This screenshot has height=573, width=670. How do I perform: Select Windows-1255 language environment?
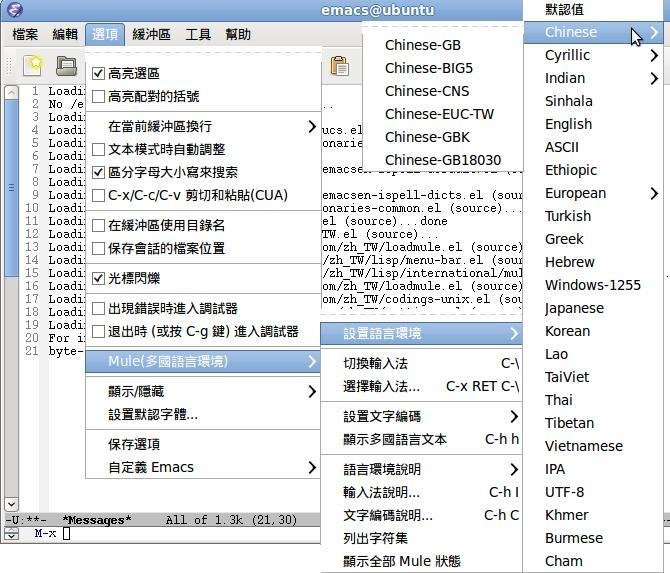coord(593,285)
